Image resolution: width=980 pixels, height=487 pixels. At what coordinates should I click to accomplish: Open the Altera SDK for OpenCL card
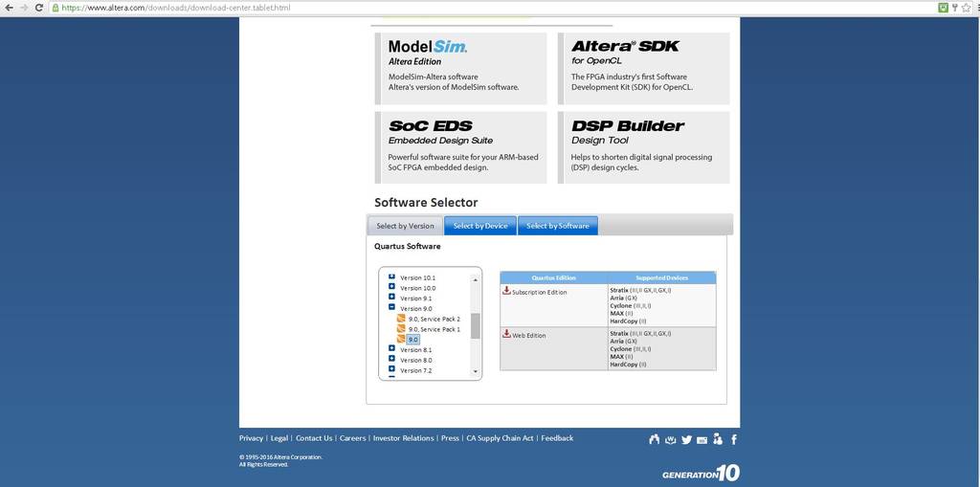click(x=644, y=68)
